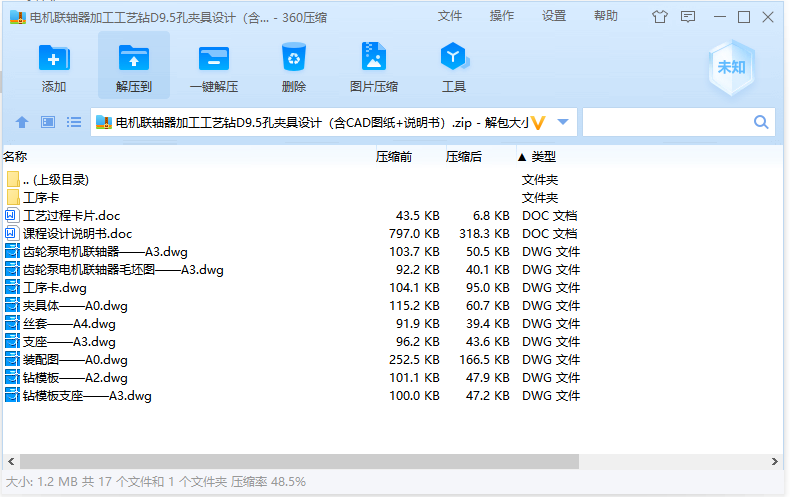
Task: Click the 100.0 KB size value
Action: point(414,396)
